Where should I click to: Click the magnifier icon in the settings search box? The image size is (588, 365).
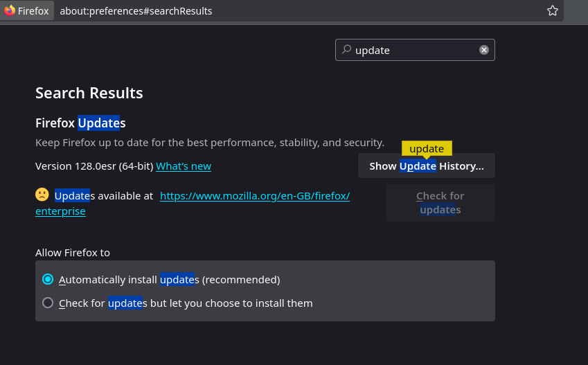point(346,49)
